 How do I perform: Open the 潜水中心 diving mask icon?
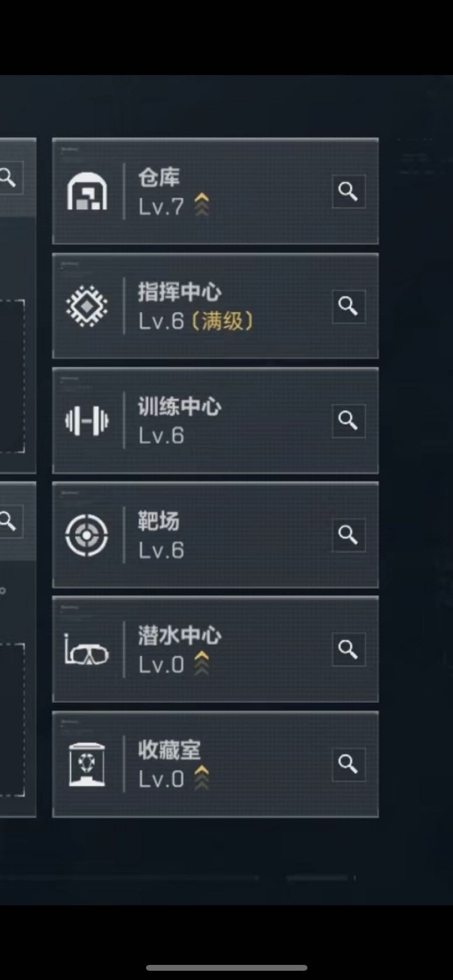pyautogui.click(x=86, y=650)
